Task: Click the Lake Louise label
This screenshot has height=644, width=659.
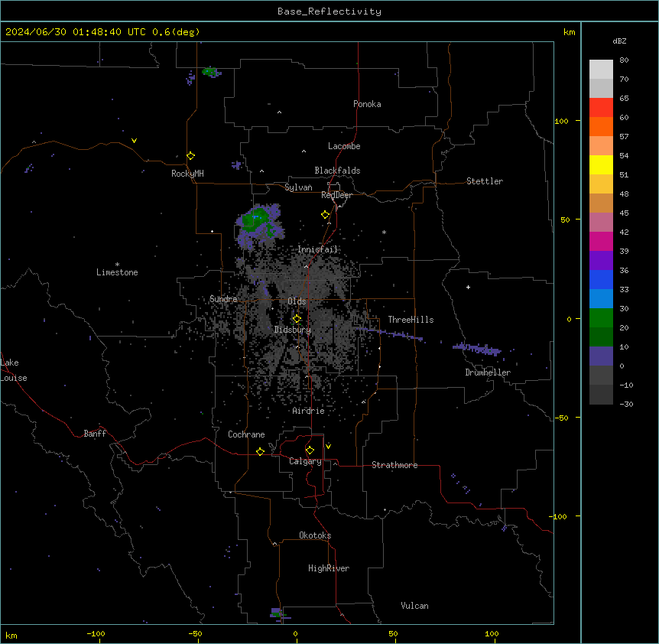Action: pyautogui.click(x=14, y=370)
